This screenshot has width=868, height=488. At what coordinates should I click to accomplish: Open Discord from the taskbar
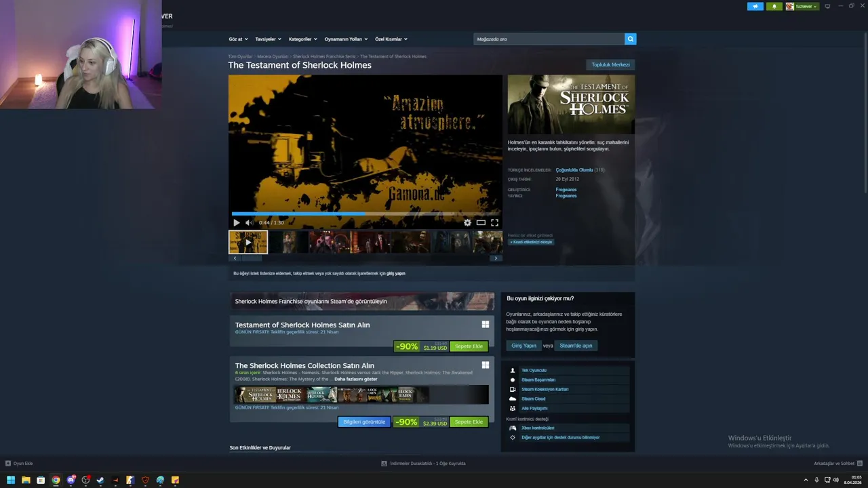71,480
